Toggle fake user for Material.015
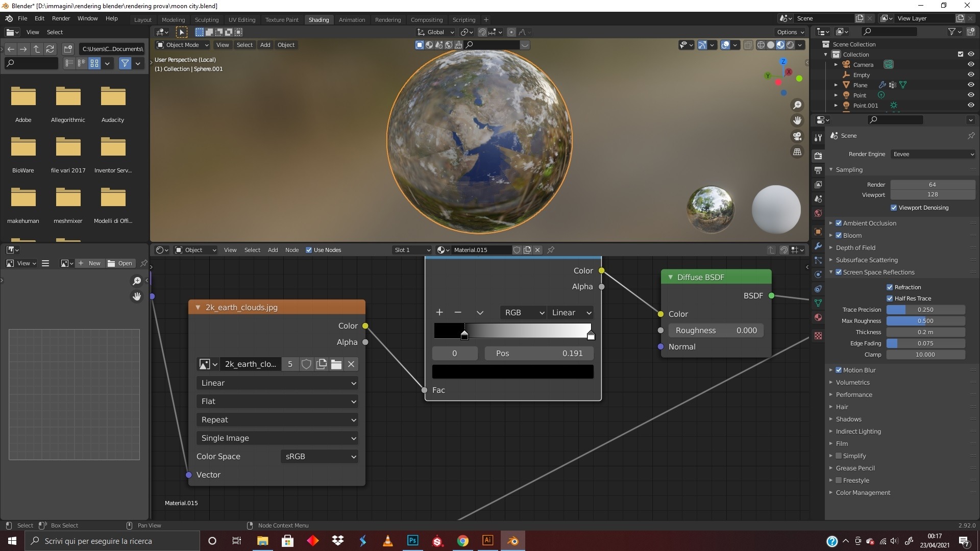Screen dimensions: 980x551 click(517, 250)
